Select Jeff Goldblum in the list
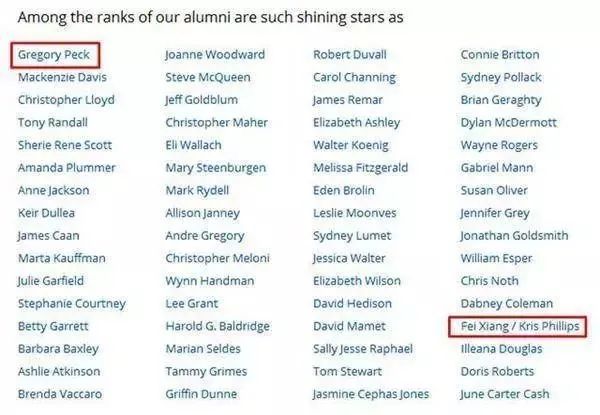Image resolution: width=600 pixels, height=415 pixels. tap(203, 100)
